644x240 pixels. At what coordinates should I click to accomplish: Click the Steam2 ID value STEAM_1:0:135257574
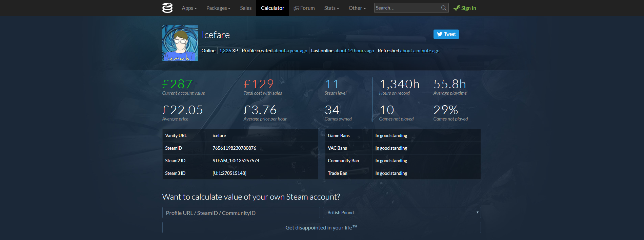(236, 161)
